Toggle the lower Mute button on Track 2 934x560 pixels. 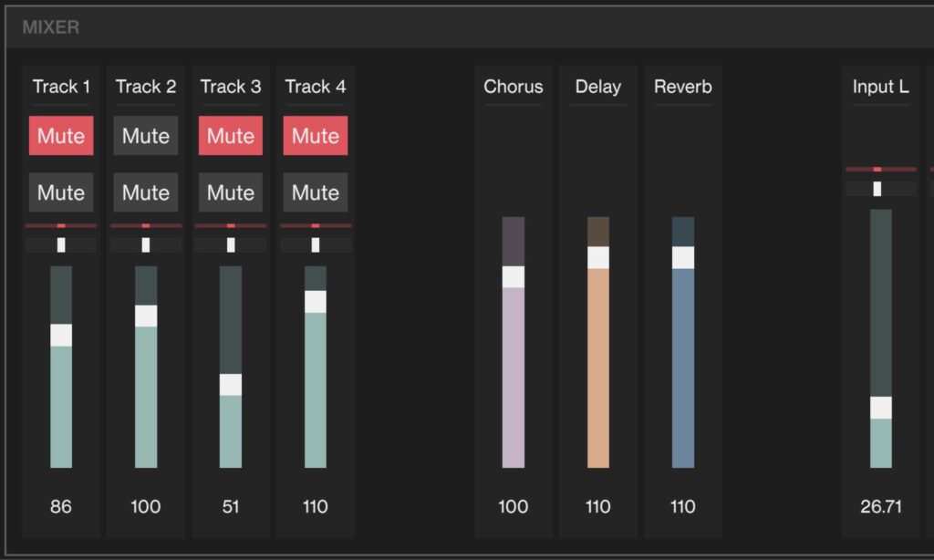pyautogui.click(x=145, y=192)
